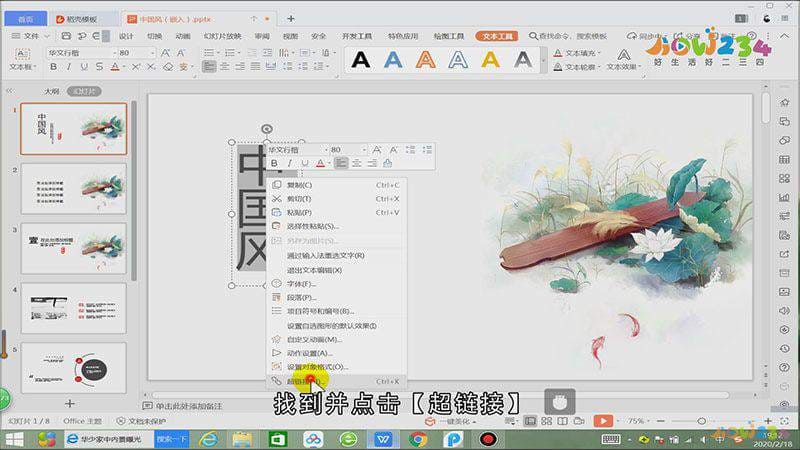800x450 pixels.
Task: Open the File menu dropdown
Action: [31, 36]
